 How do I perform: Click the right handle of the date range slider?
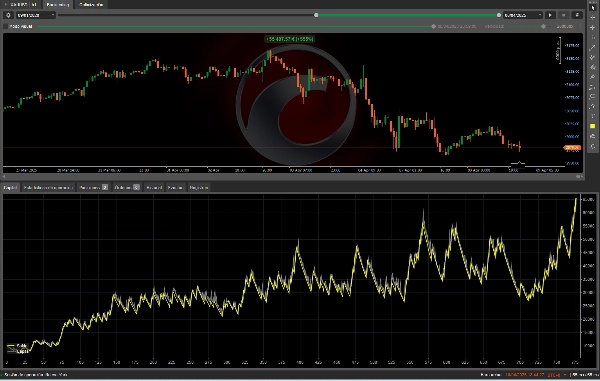coord(499,15)
